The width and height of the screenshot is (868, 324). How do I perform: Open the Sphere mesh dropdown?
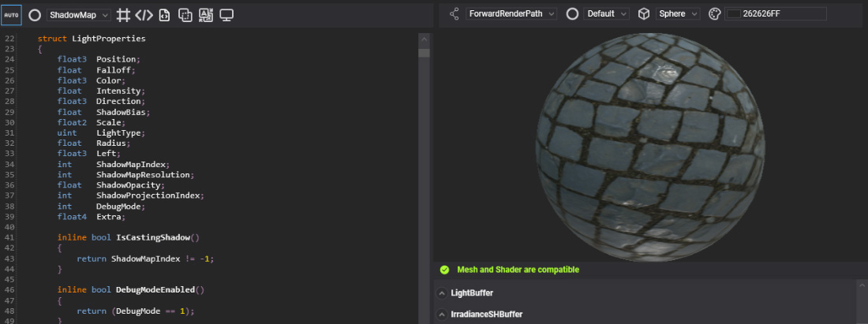point(678,14)
